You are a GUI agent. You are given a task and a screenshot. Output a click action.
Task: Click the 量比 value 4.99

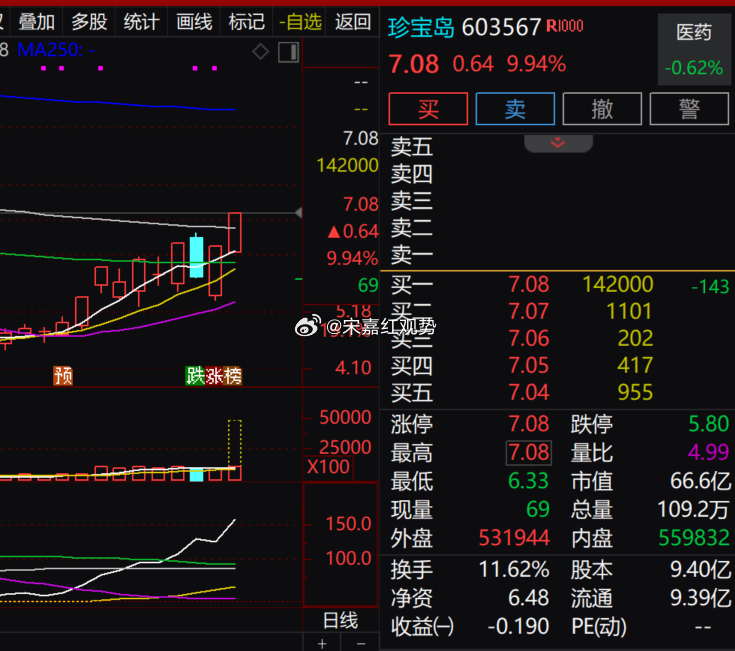coord(708,453)
